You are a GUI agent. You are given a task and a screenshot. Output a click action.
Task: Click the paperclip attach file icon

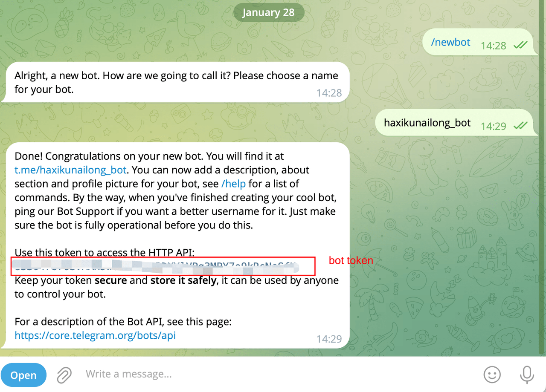click(64, 375)
